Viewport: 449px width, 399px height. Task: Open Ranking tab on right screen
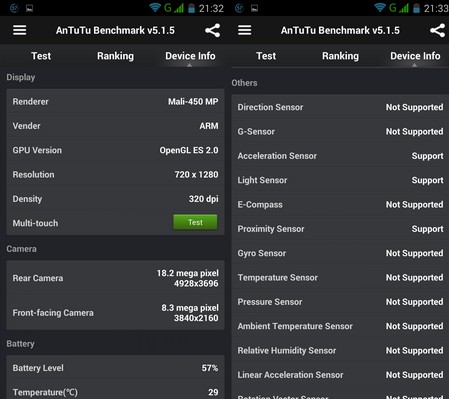(x=340, y=56)
